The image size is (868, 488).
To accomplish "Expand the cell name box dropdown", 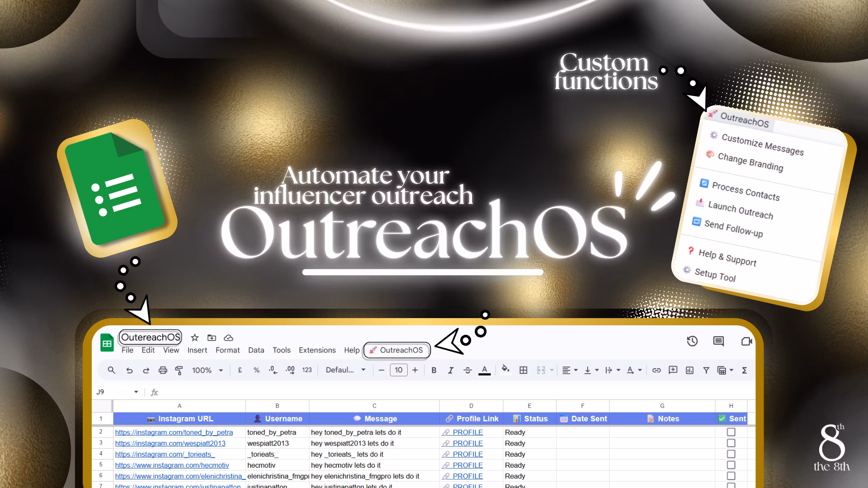I will [136, 392].
